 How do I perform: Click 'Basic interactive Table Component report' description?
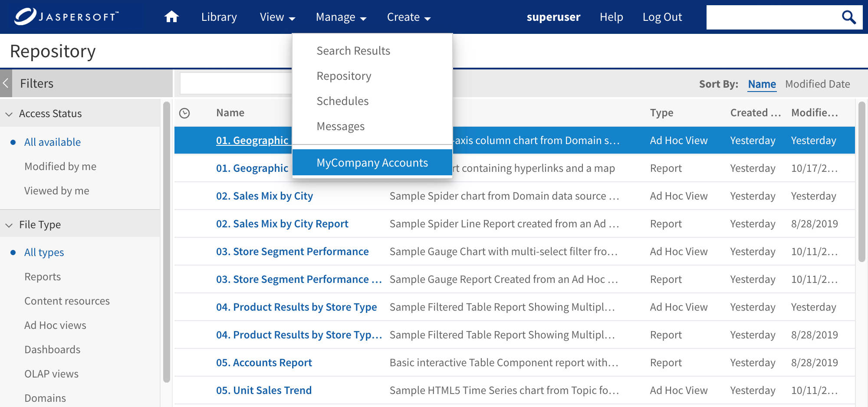[504, 362]
